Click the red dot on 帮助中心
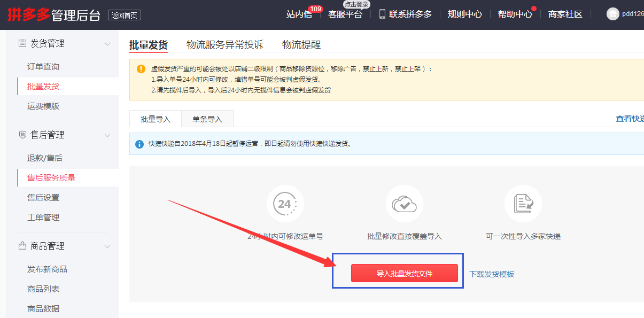Image resolution: width=644 pixels, height=318 pixels. (533, 9)
